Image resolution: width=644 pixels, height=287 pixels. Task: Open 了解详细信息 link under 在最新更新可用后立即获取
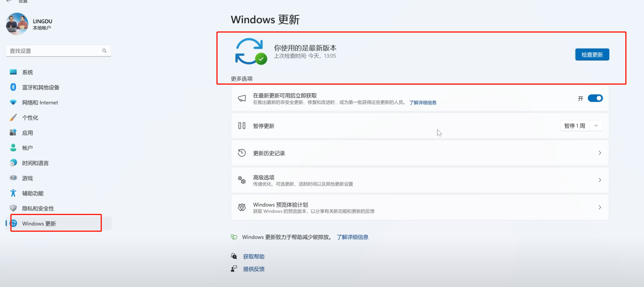point(423,103)
